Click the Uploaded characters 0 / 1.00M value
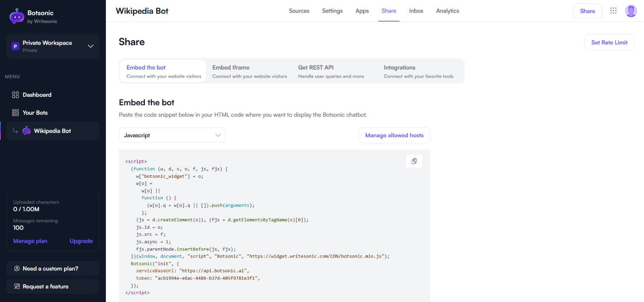This screenshot has width=644, height=302. [x=26, y=209]
